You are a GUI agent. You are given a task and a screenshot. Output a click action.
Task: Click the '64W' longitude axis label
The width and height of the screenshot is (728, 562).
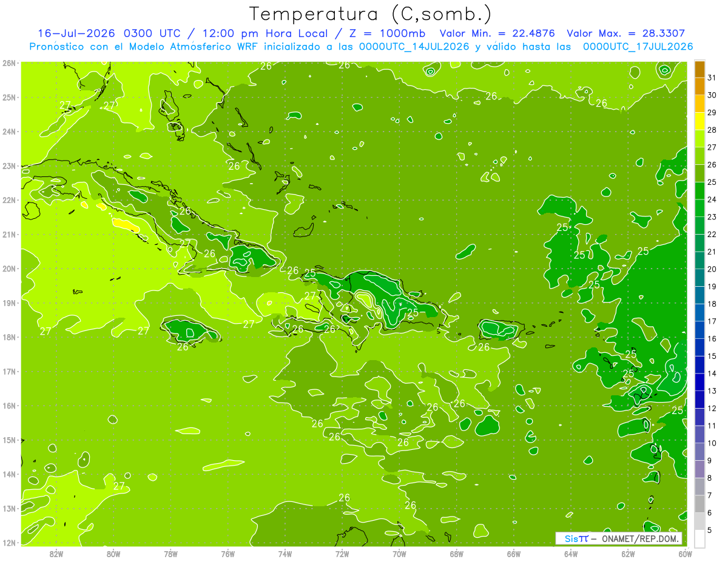pyautogui.click(x=571, y=554)
